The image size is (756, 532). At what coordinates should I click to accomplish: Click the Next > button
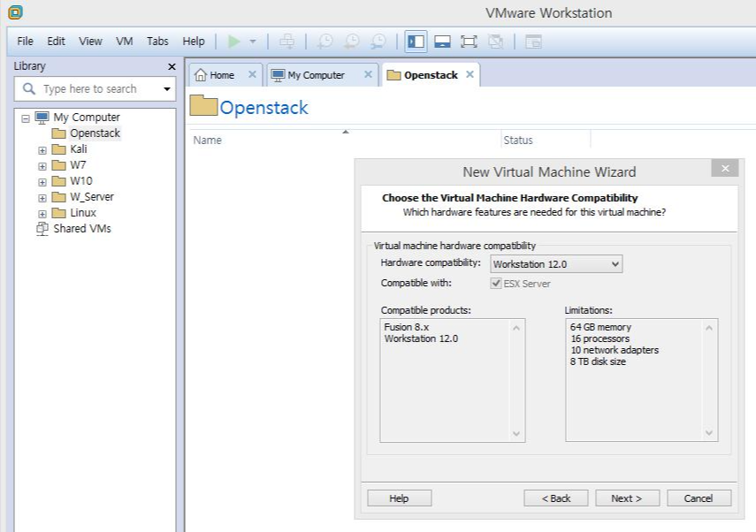pyautogui.click(x=627, y=498)
